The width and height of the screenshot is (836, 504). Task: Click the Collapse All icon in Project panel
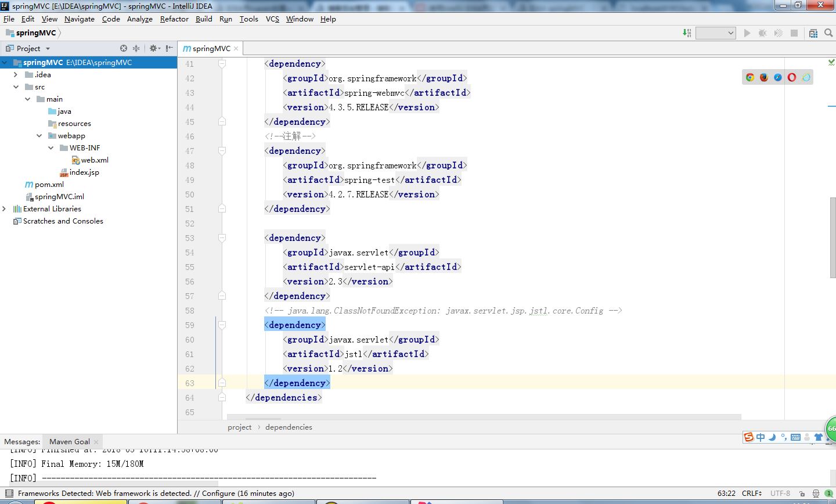tap(136, 48)
